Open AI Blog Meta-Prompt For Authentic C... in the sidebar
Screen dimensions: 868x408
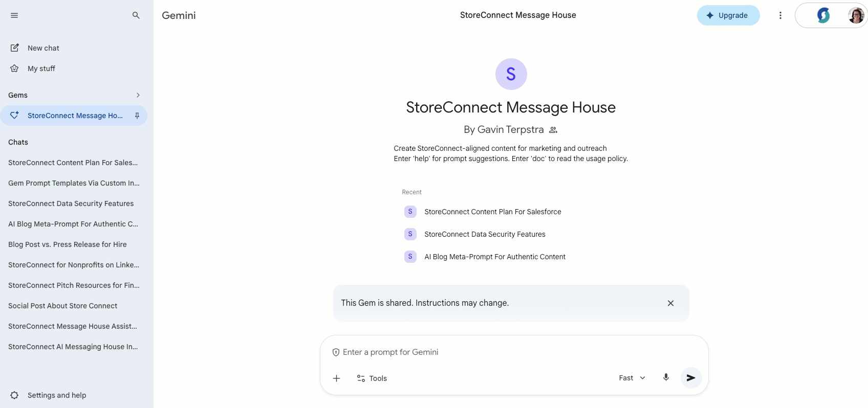pos(73,224)
